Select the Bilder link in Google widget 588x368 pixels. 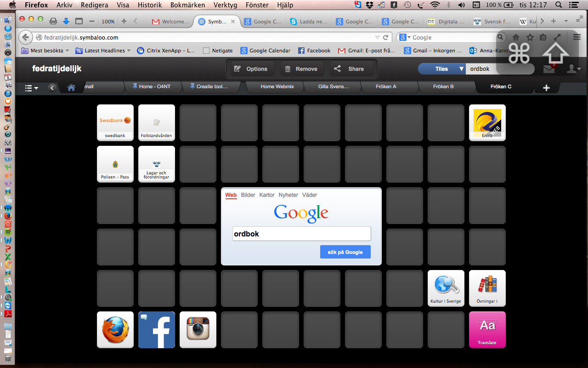point(248,195)
